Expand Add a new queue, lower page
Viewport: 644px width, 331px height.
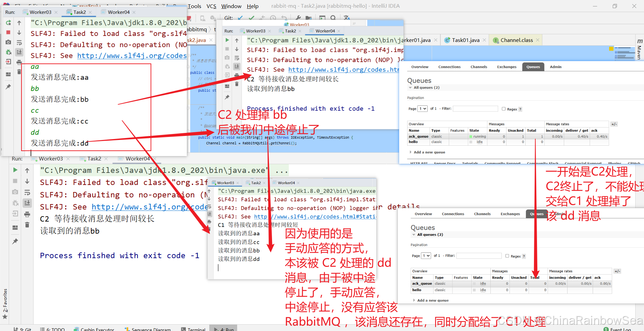[x=431, y=300]
